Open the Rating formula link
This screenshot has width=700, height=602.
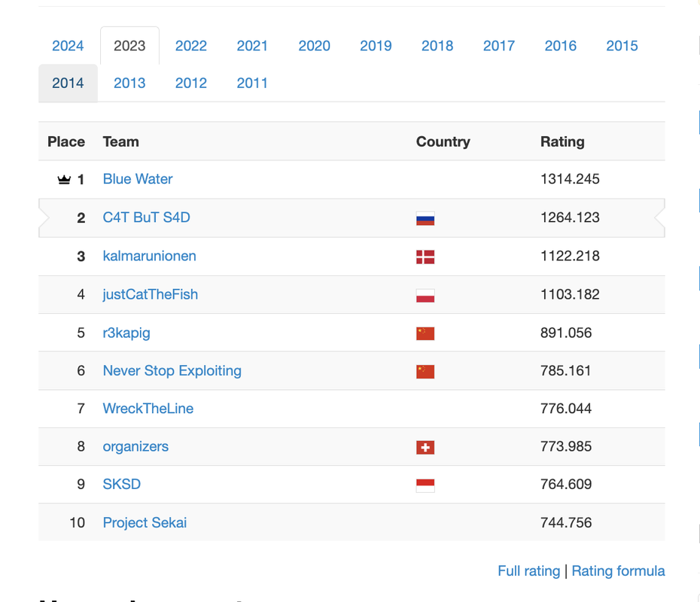click(618, 570)
